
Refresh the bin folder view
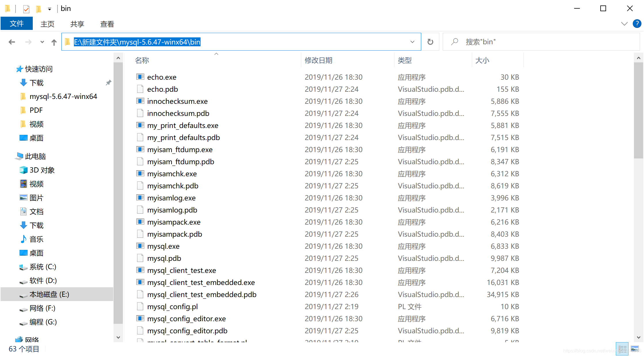click(430, 42)
